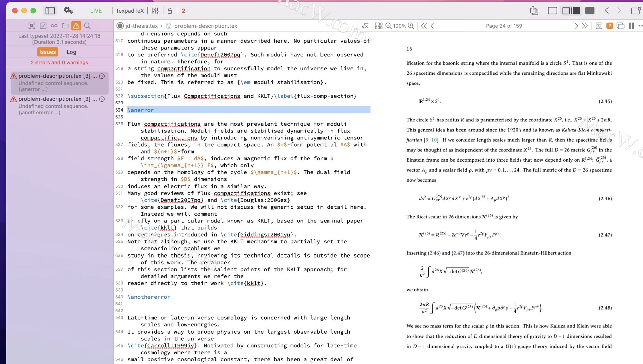Open the sidebar search magnifier

click(x=87, y=26)
